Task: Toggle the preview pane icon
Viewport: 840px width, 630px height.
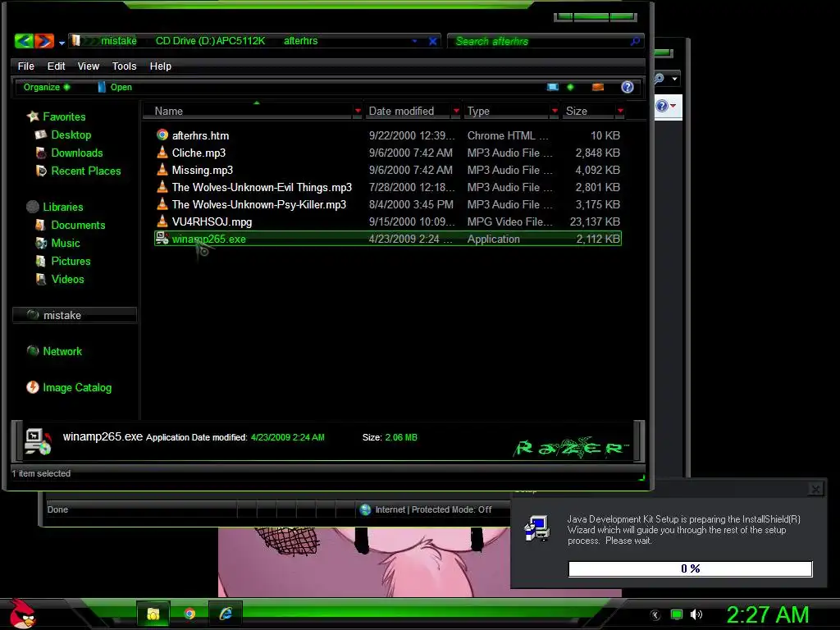Action: (x=598, y=87)
